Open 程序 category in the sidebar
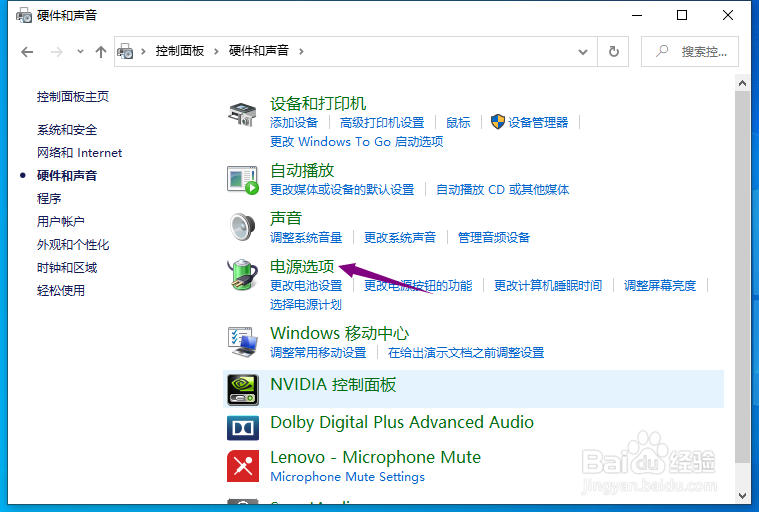The image size is (759, 512). coord(49,198)
